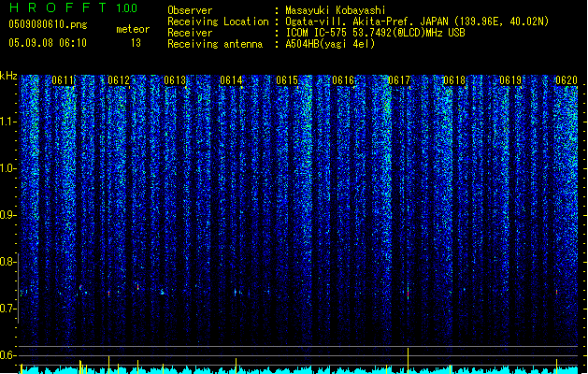This screenshot has height=374, width=588.
Task: Click the kHz axis unit label
Action: tap(8, 76)
